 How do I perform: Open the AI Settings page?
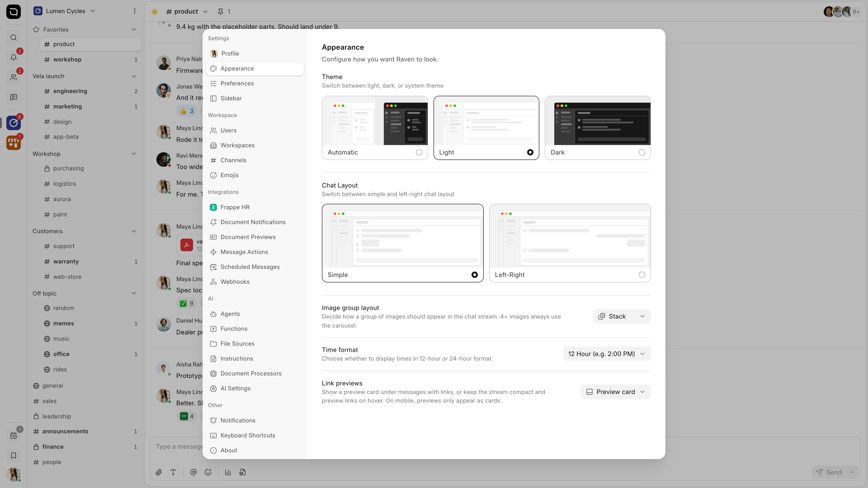(x=255, y=388)
